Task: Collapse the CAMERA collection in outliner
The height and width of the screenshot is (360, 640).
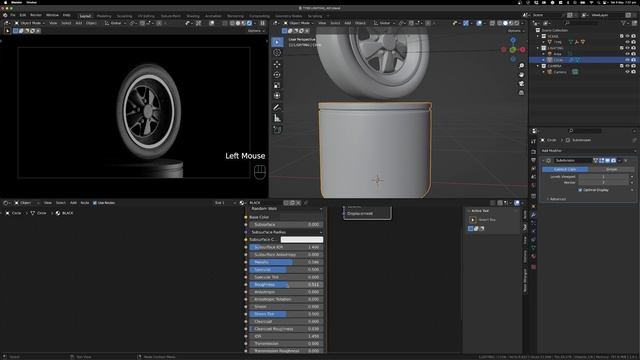Action: pyautogui.click(x=538, y=66)
